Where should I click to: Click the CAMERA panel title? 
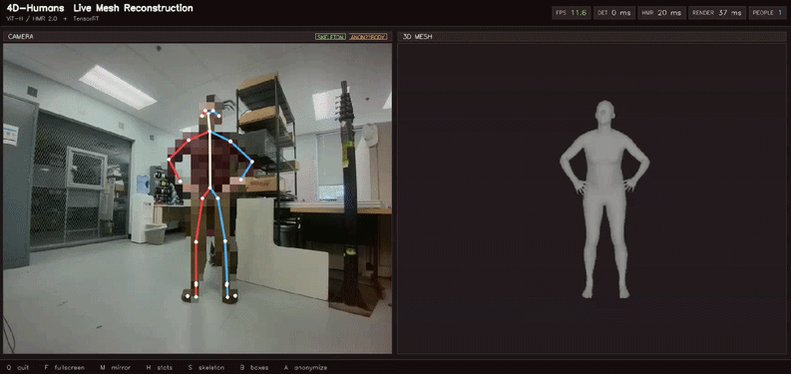pos(21,37)
